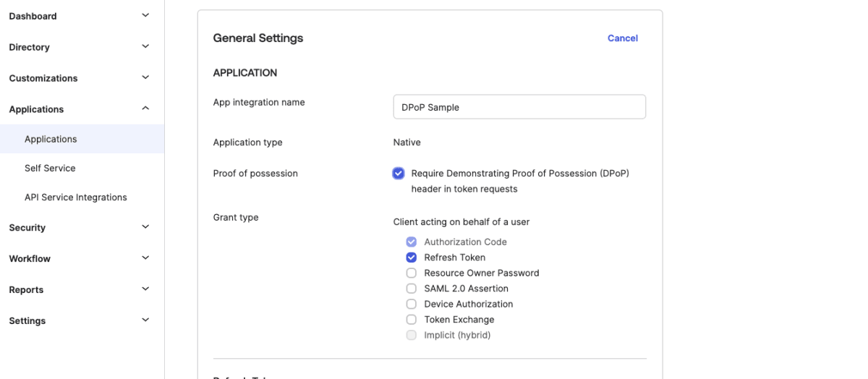Expand the Reports section chevron
The image size is (868, 379).
point(145,289)
